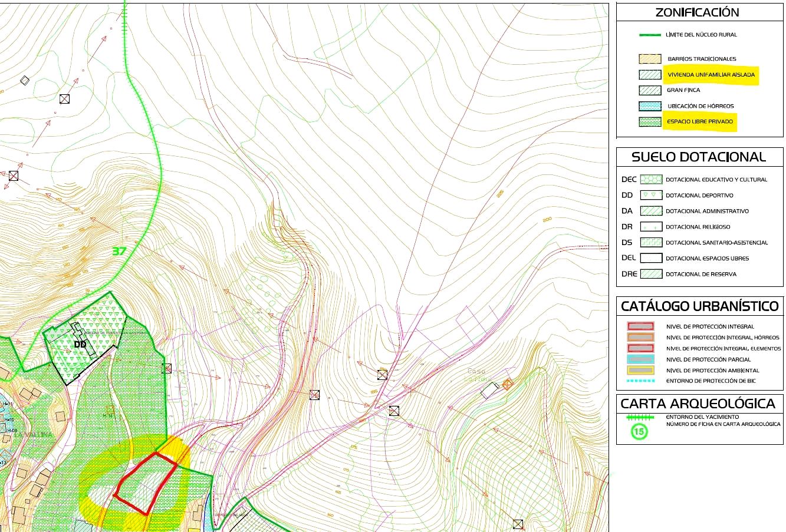Image resolution: width=786 pixels, height=532 pixels.
Task: Click the highlighted Espacio Libre Privado label
Action: click(699, 122)
